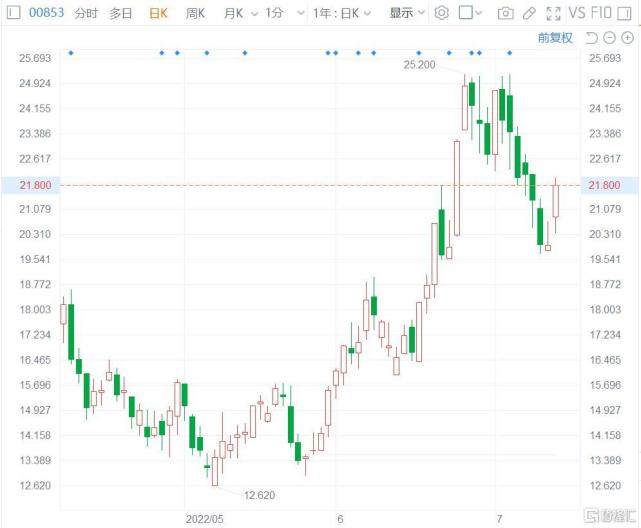Zoom in chart with plus icon
Viewport: 641px width, 528px height.
[628, 38]
